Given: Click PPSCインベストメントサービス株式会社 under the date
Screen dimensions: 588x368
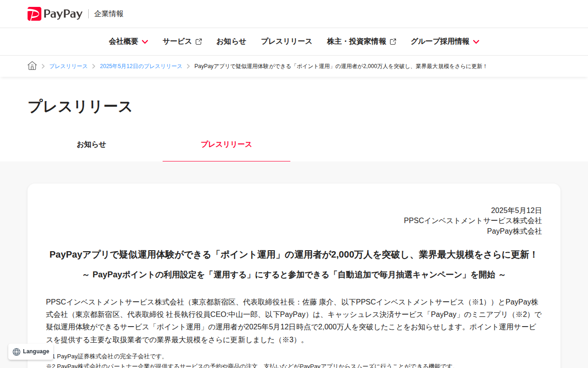Looking at the screenshot, I should 473,221.
